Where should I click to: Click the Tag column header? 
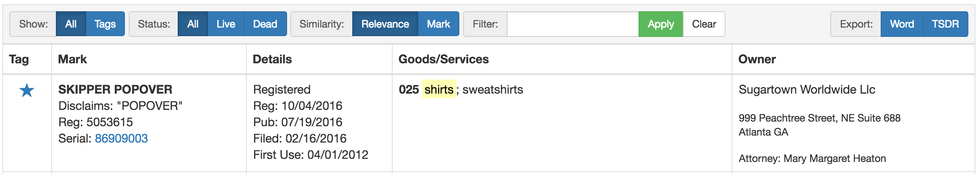(19, 59)
